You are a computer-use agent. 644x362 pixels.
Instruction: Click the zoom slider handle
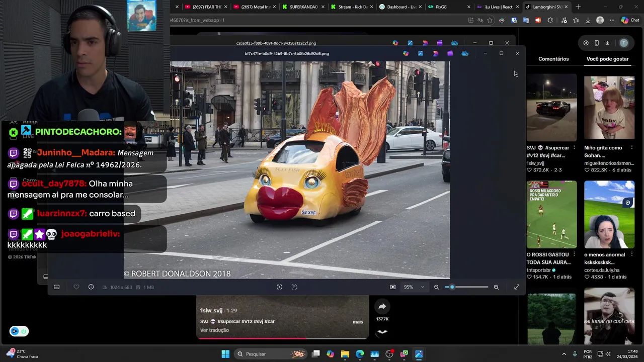click(452, 287)
